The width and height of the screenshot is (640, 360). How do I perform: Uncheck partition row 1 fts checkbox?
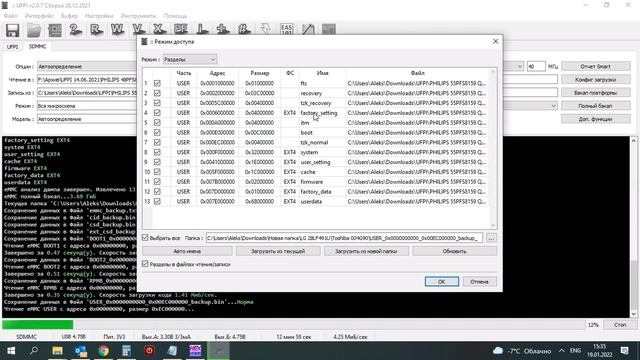coord(157,83)
